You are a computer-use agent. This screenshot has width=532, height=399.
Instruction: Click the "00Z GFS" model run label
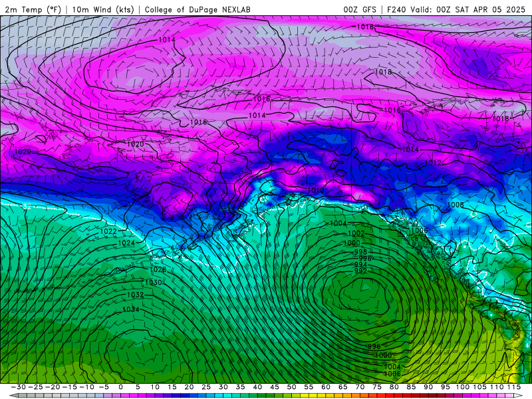pyautogui.click(x=360, y=9)
